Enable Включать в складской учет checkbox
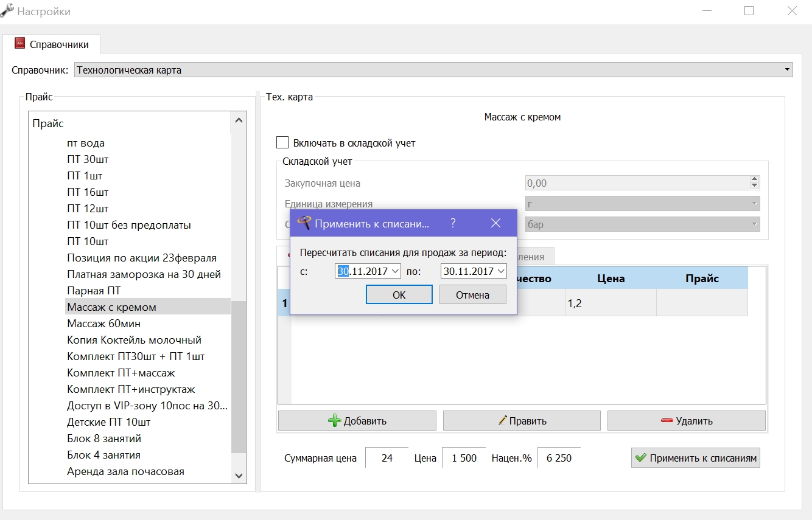 [x=282, y=143]
